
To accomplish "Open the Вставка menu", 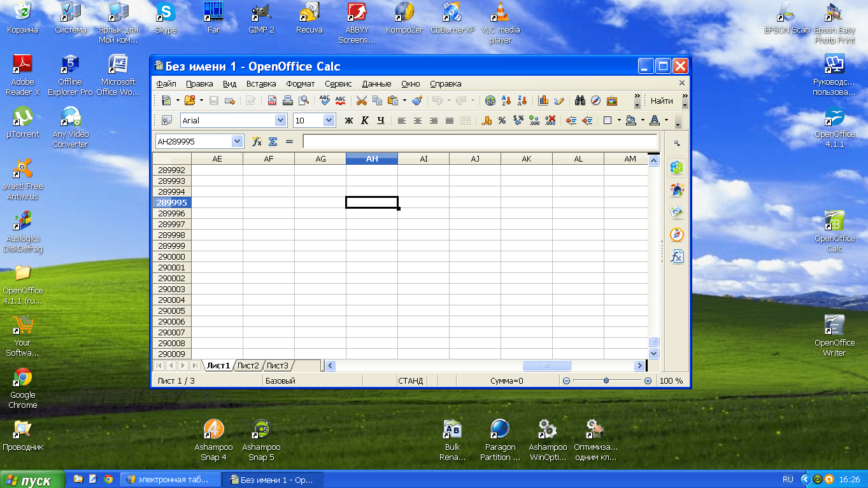I will [261, 83].
